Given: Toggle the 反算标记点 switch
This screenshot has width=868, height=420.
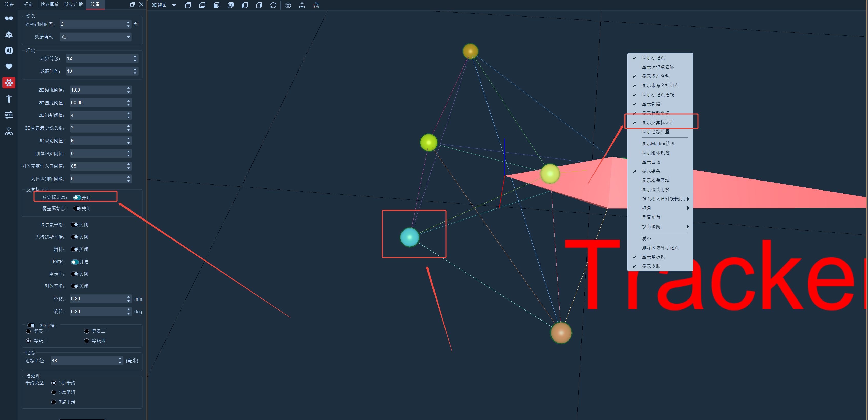Looking at the screenshot, I should click(77, 198).
